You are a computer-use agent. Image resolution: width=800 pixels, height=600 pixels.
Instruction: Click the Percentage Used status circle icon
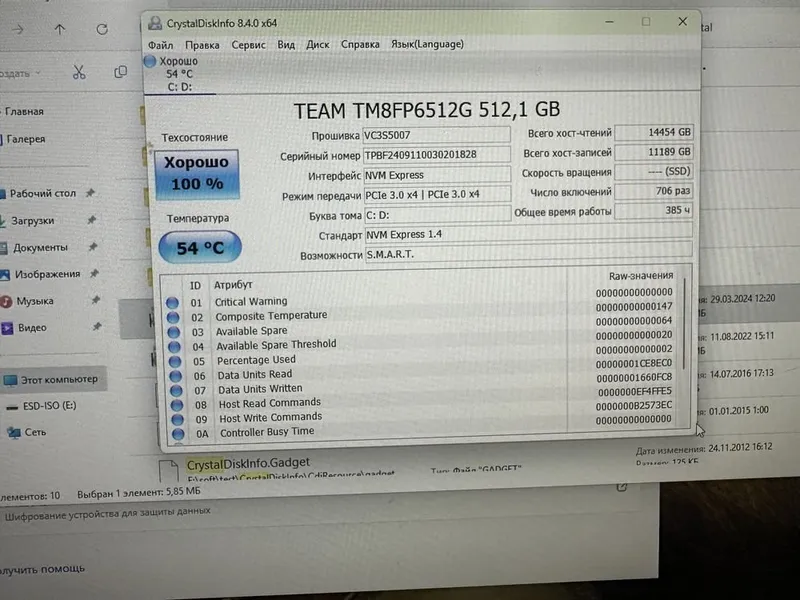click(x=174, y=361)
